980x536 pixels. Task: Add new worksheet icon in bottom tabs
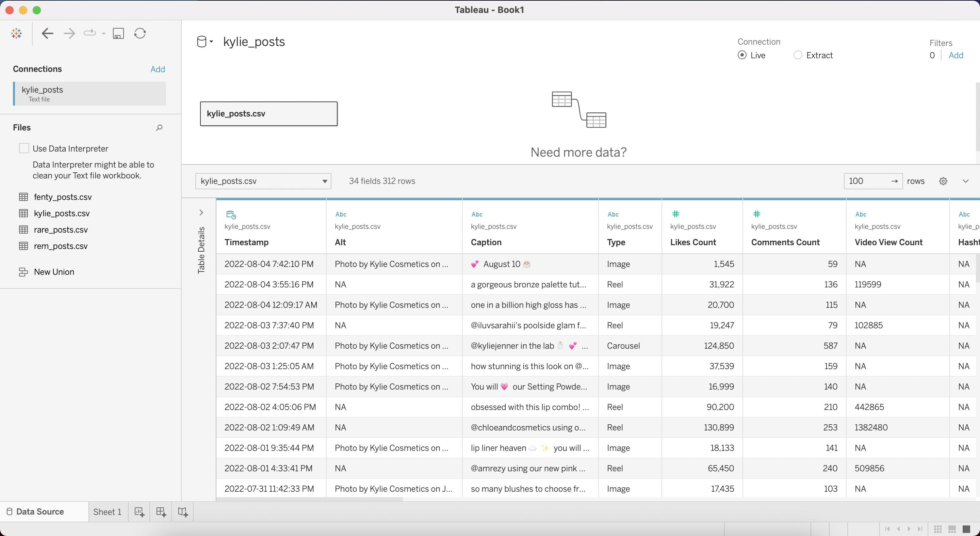(140, 512)
